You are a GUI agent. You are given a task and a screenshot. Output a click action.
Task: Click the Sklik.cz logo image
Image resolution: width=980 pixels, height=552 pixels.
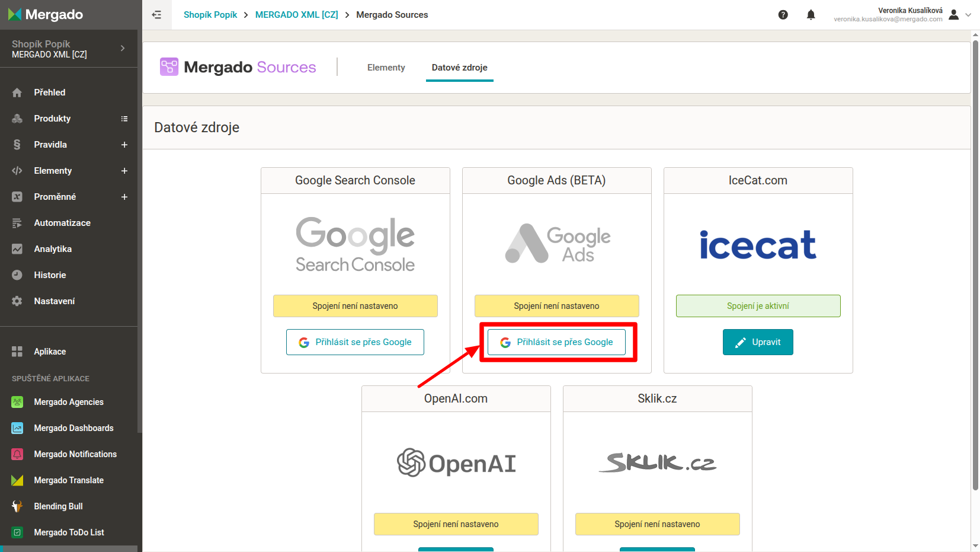658,462
